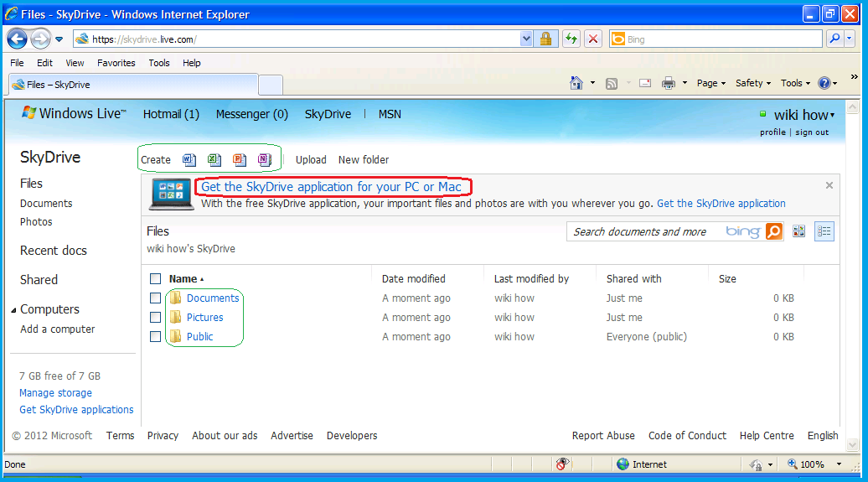The height and width of the screenshot is (482, 868).
Task: Click the Documents folder icon
Action: [175, 298]
